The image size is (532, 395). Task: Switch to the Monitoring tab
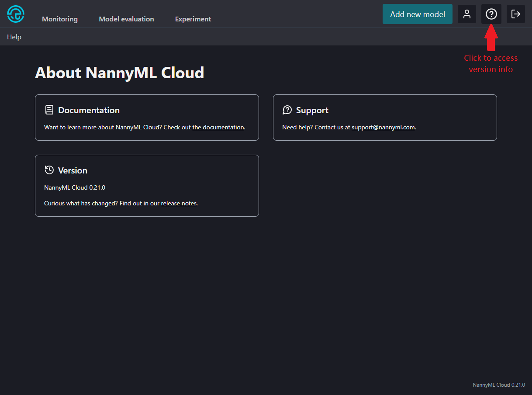tap(60, 19)
